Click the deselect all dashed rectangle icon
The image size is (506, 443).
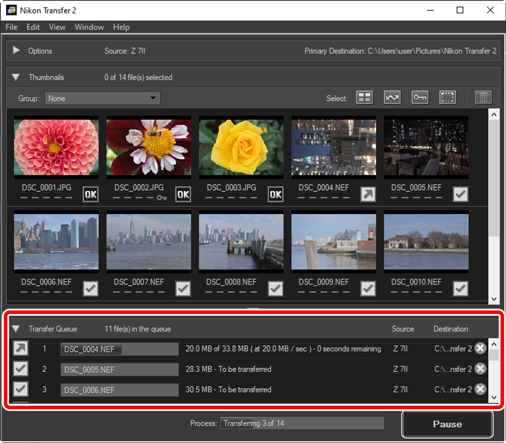447,98
